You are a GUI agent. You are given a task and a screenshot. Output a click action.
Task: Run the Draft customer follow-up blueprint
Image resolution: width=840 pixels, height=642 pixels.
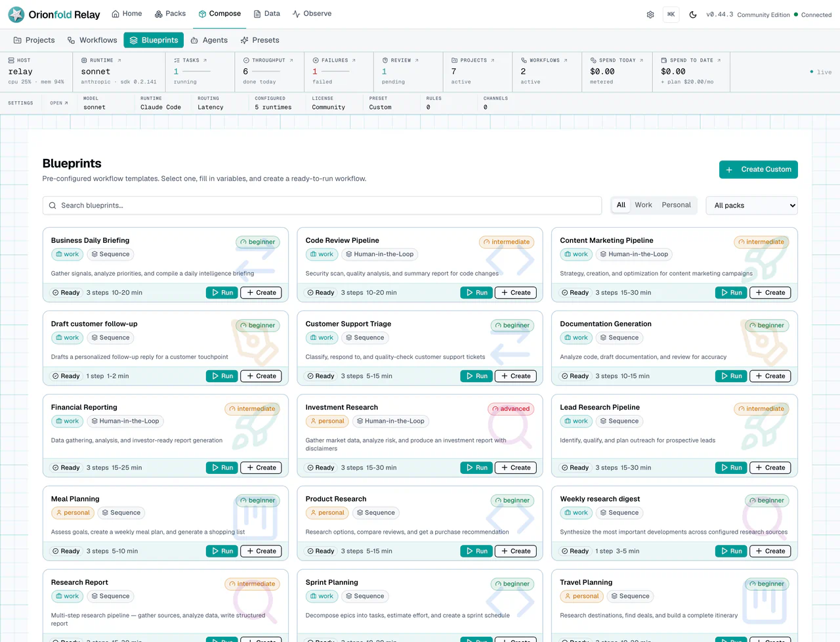pos(222,376)
